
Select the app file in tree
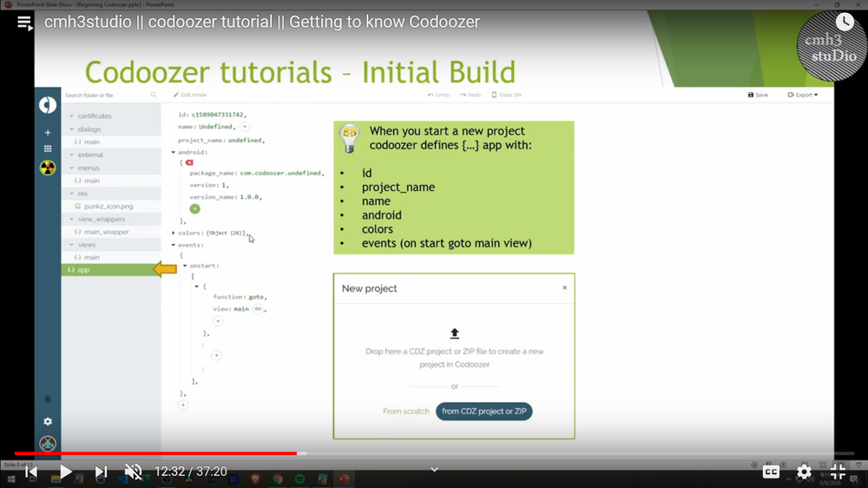[x=111, y=270]
